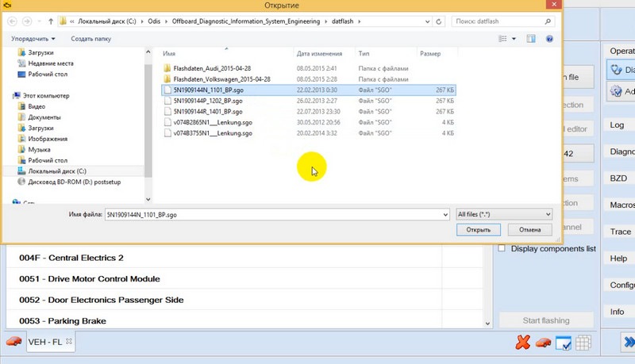The height and width of the screenshot is (364, 635).
Task: Click the navigation pane scrollbar up arrow
Action: coord(148,52)
